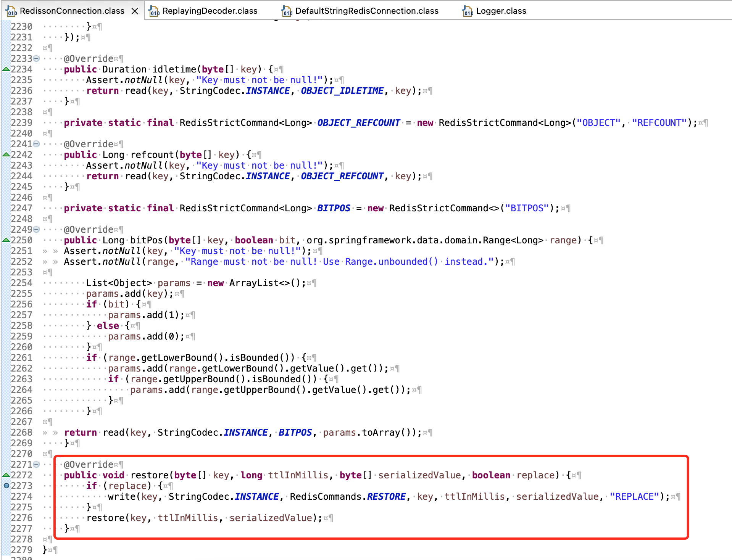This screenshot has width=732, height=560.
Task: Click the BITPOS declaration on line 2247
Action: [334, 208]
